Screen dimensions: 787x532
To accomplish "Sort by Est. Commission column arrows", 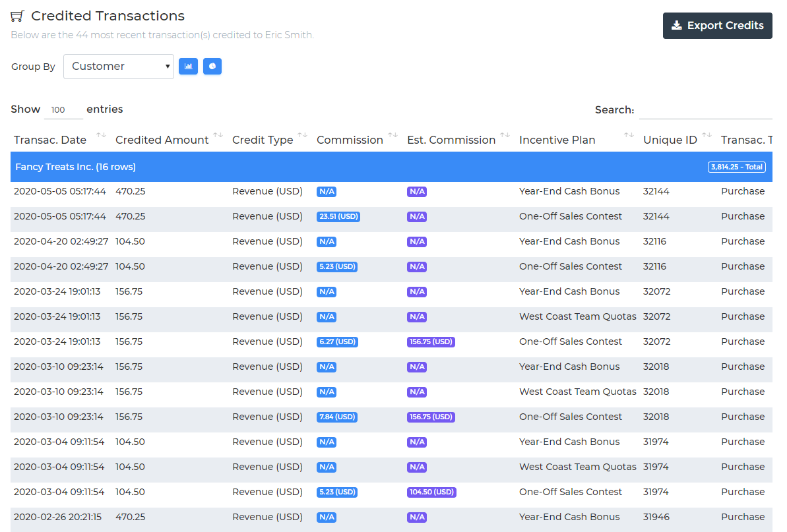I will [x=505, y=136].
